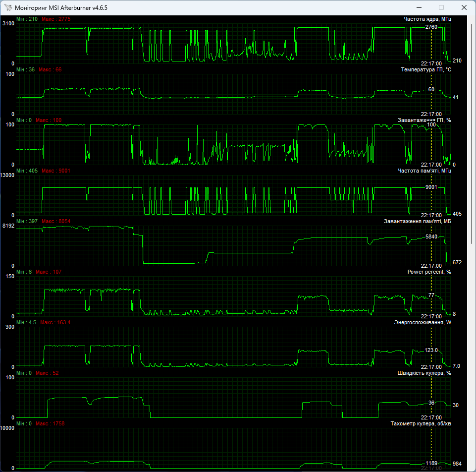Click the 'Power percent, %' graph title
The image size is (476, 472).
[429, 272]
